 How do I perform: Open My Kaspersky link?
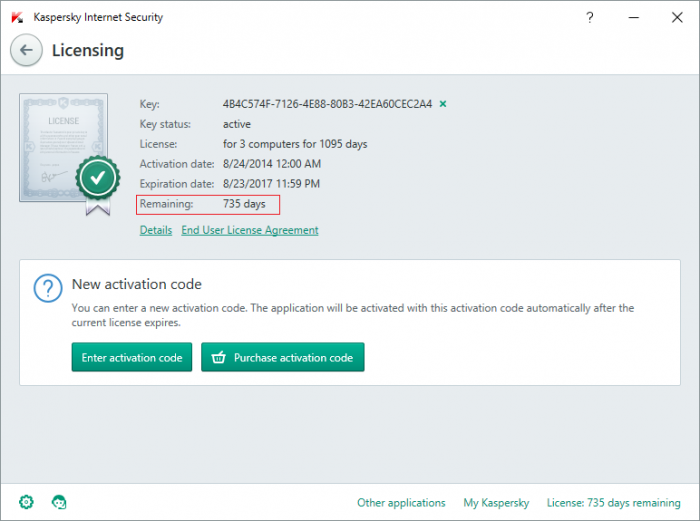click(x=496, y=503)
